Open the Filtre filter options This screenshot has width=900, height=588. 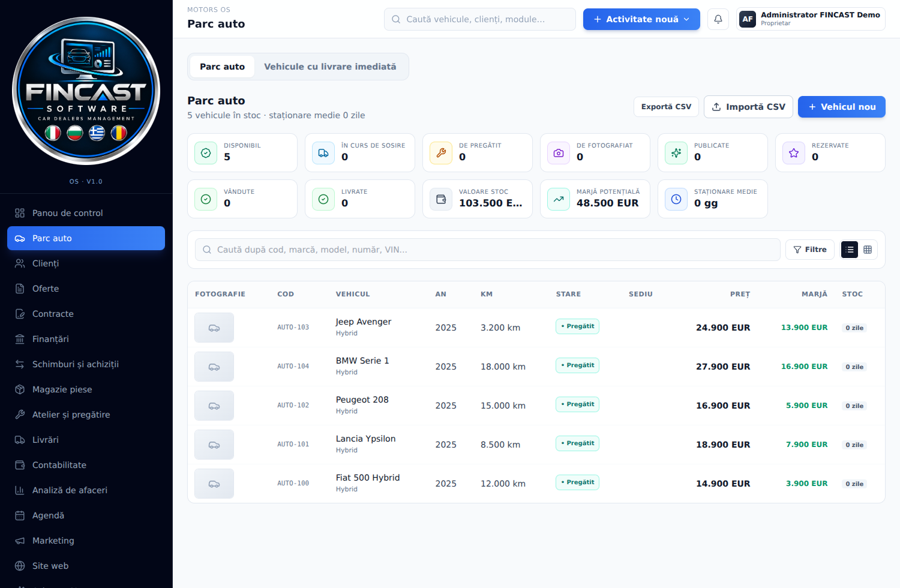coord(810,250)
